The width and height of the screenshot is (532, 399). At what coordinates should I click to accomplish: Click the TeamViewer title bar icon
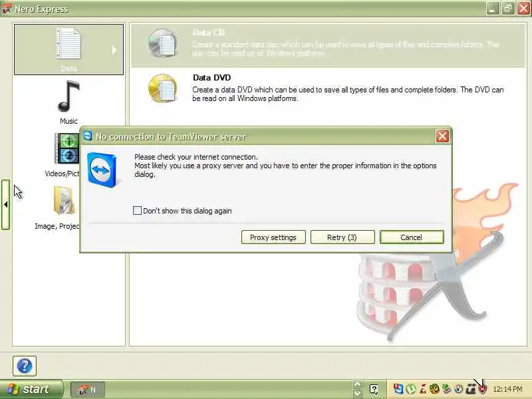[x=88, y=136]
